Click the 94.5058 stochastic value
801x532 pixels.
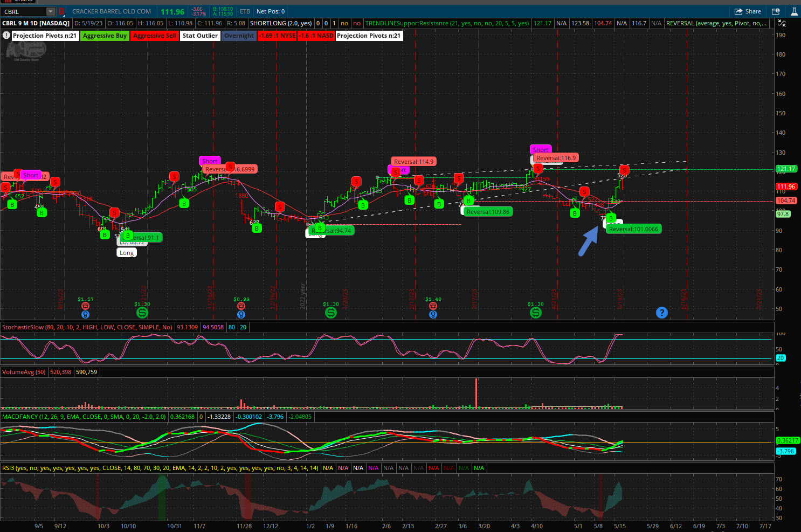(x=213, y=327)
